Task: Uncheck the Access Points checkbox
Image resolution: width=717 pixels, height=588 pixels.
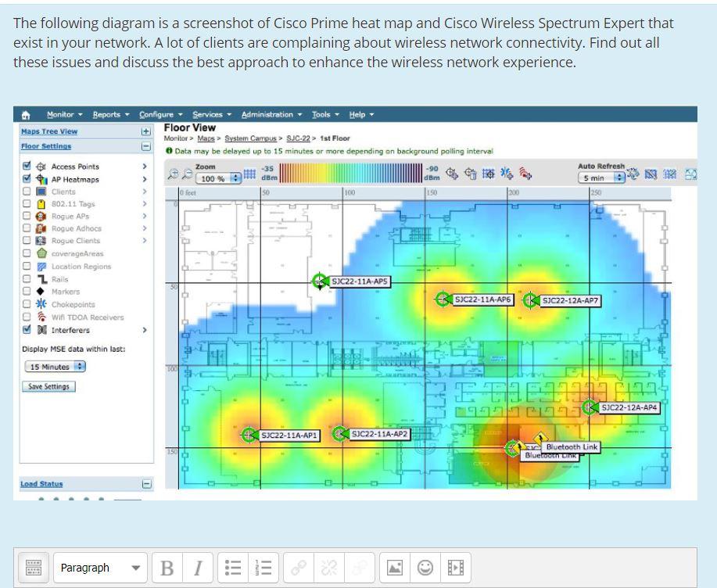Action: coord(27,166)
